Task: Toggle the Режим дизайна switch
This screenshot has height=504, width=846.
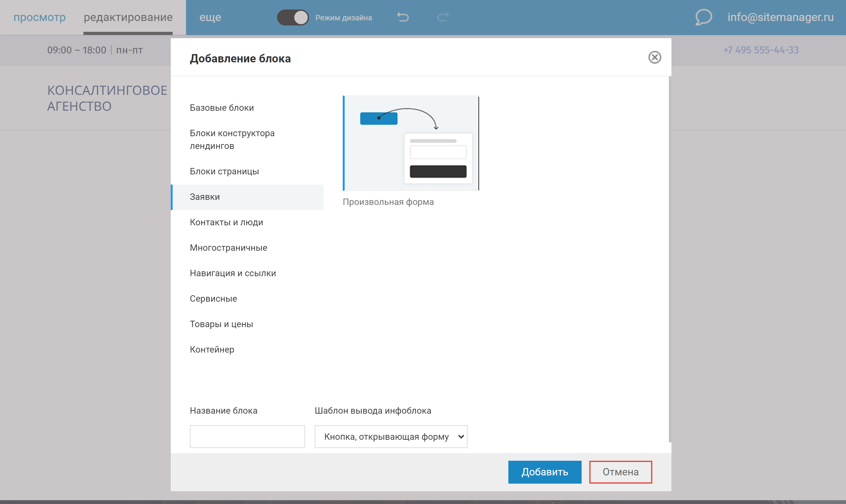Action: pyautogui.click(x=293, y=17)
